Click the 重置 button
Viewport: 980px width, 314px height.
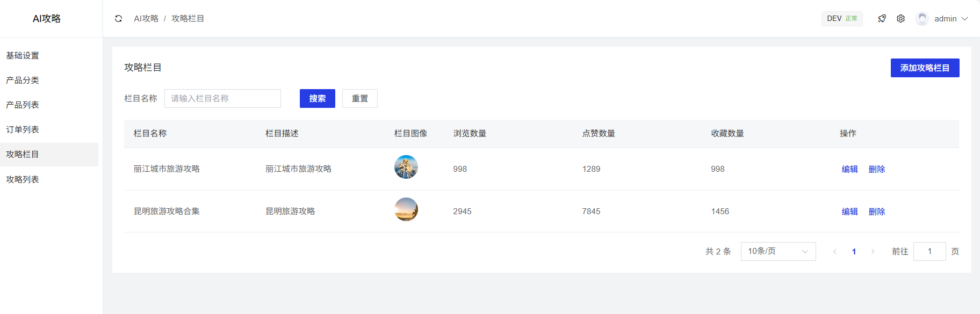[359, 99]
